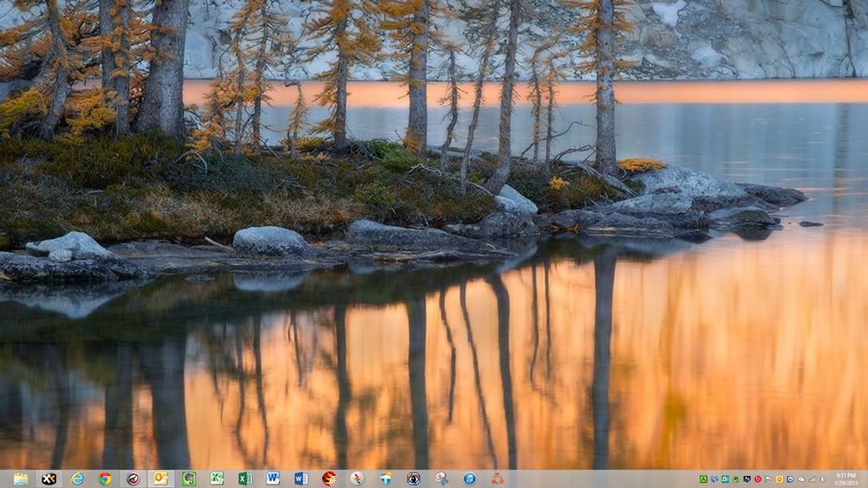Viewport: 868px width, 488px height.
Task: Open the red and yellow swirl app icon
Action: 329,478
